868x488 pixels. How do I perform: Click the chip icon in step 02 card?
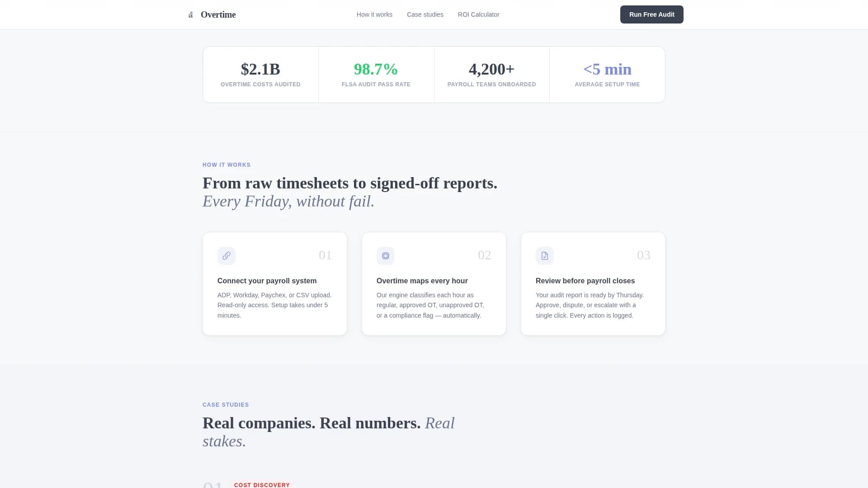click(x=386, y=256)
